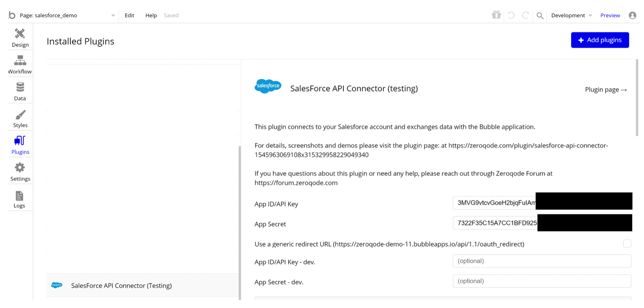This screenshot has height=308, width=644.
Task: Click the App ID/API Key - dev. field
Action: [x=542, y=261]
